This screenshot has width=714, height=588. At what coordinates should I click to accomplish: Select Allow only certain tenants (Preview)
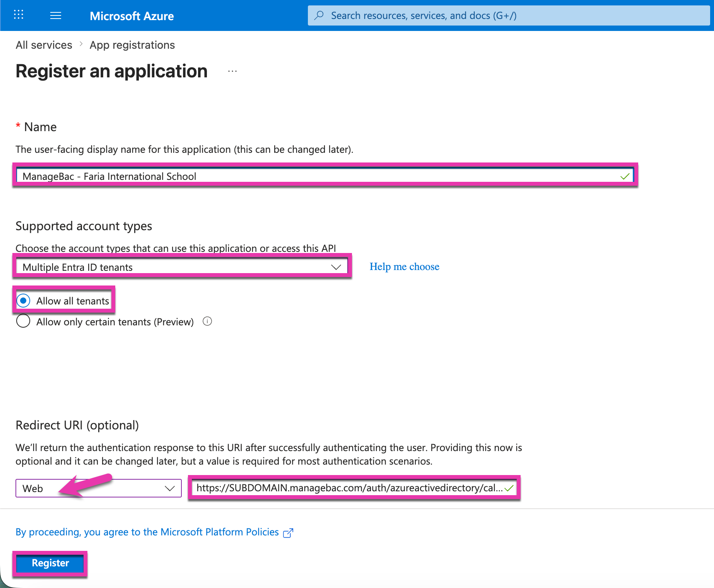[23, 321]
